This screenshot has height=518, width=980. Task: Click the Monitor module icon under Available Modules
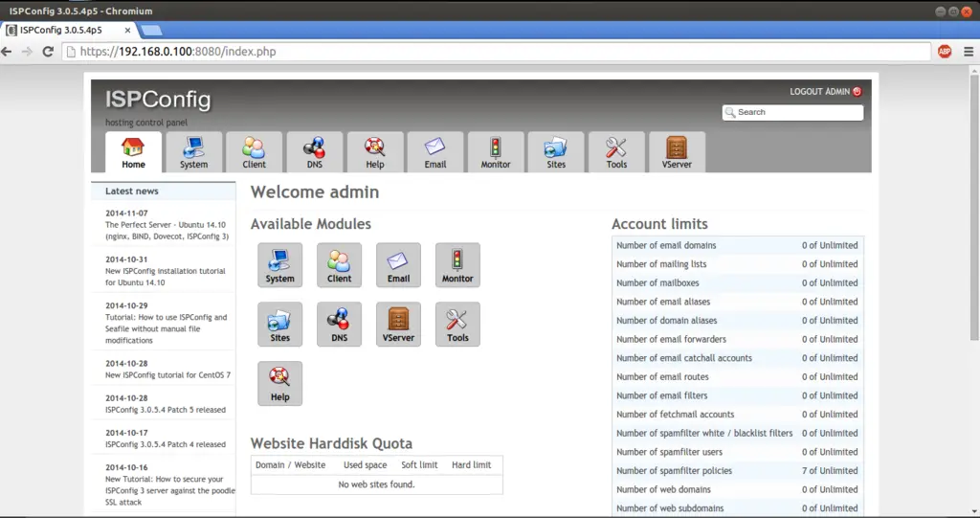click(x=457, y=265)
